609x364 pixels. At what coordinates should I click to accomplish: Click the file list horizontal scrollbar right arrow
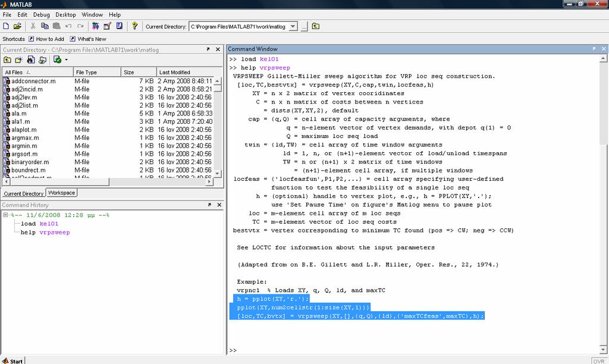point(210,181)
